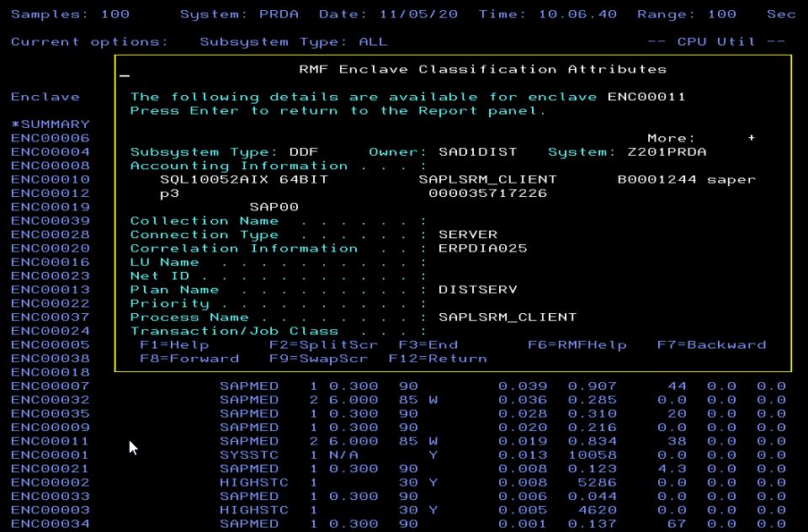Click F8=Forward to page forward

189,359
